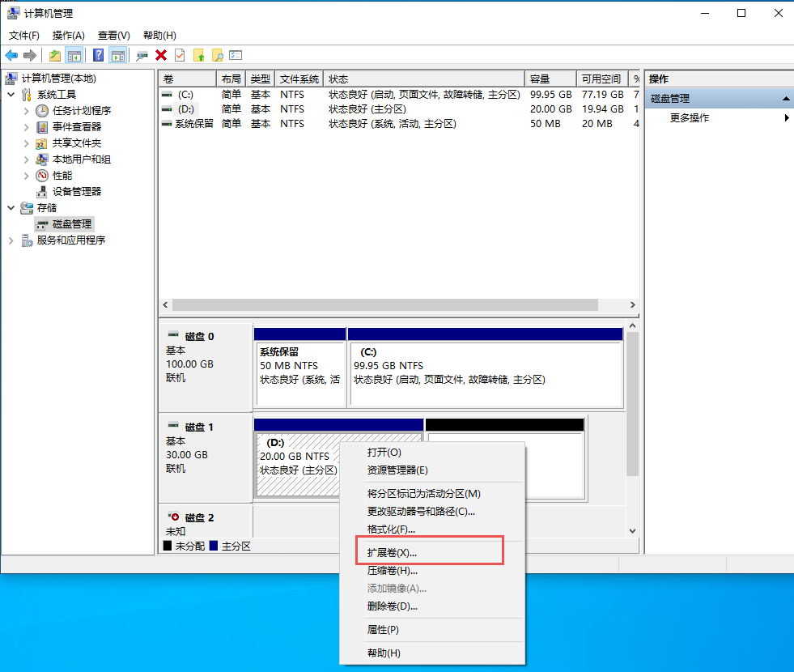Select the C: partition block on Disk 0
Screen dimensions: 794x672
485,372
